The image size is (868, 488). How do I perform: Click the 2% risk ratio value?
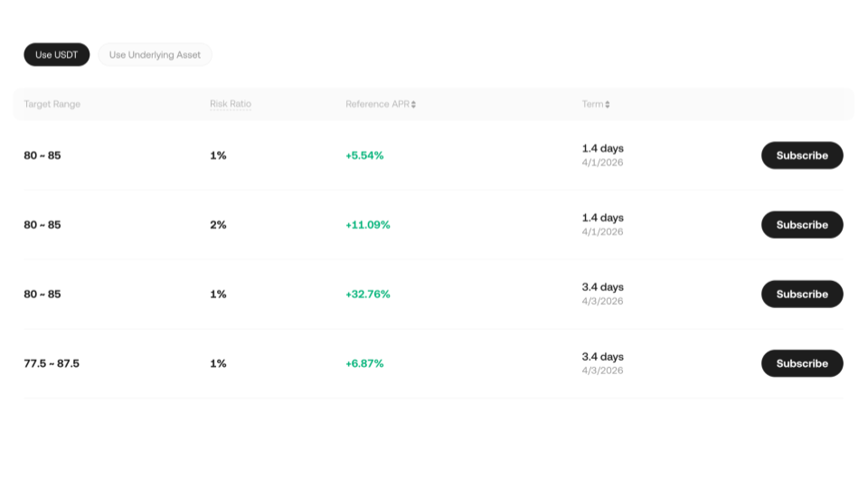point(218,225)
